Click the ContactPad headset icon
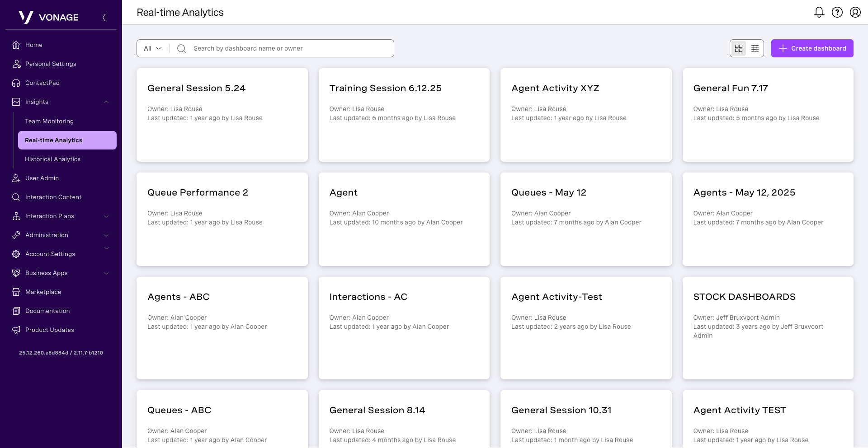The width and height of the screenshot is (868, 448). [x=16, y=83]
